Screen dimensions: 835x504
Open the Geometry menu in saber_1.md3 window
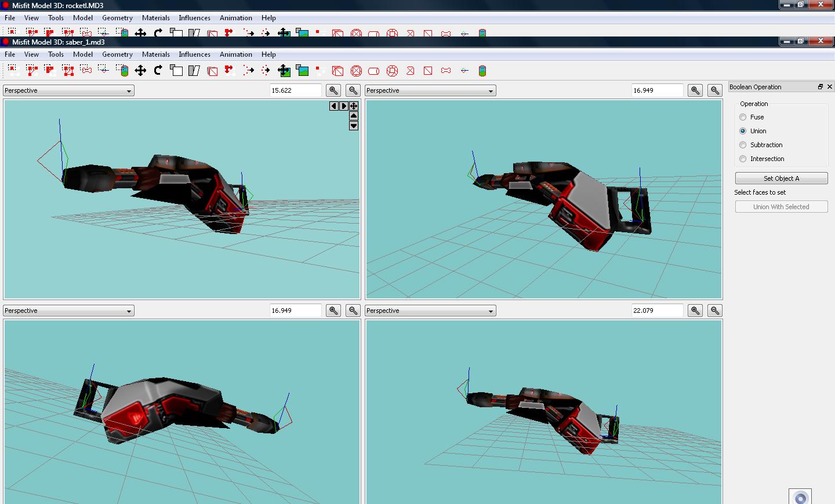tap(117, 54)
